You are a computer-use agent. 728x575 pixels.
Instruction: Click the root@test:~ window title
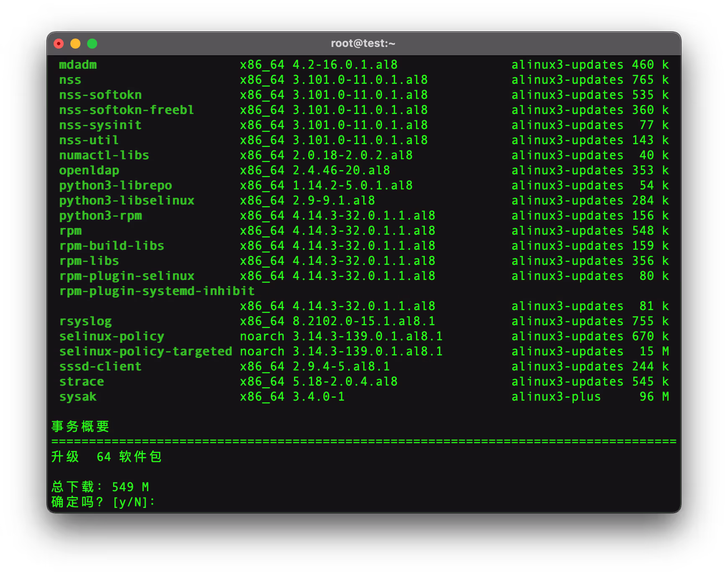[363, 44]
